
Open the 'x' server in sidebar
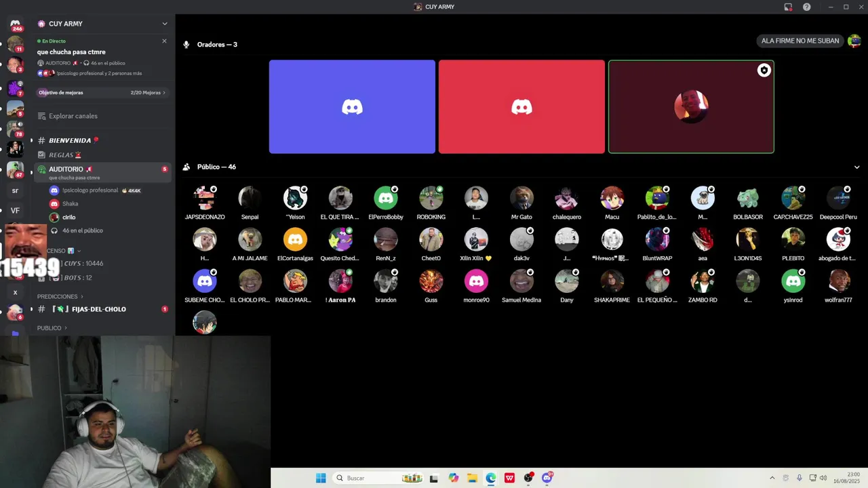point(15,293)
